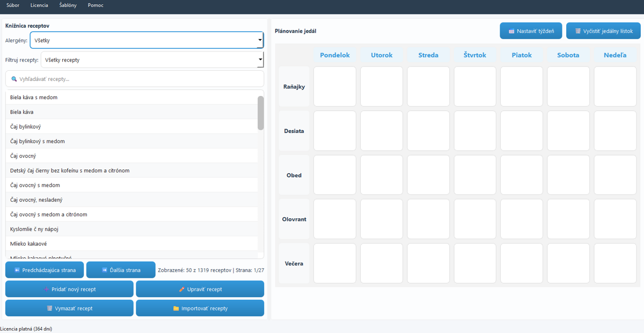The height and width of the screenshot is (333, 644).
Task: Click the calendar icon on Nastaviť týždeň
Action: pos(511,31)
